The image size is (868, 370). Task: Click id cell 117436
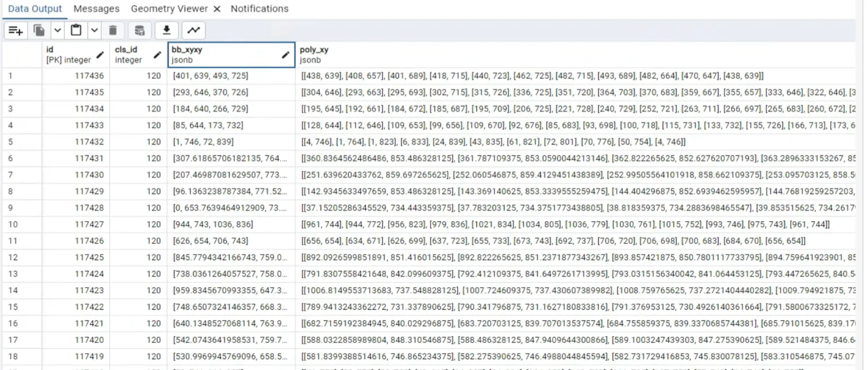(76, 76)
